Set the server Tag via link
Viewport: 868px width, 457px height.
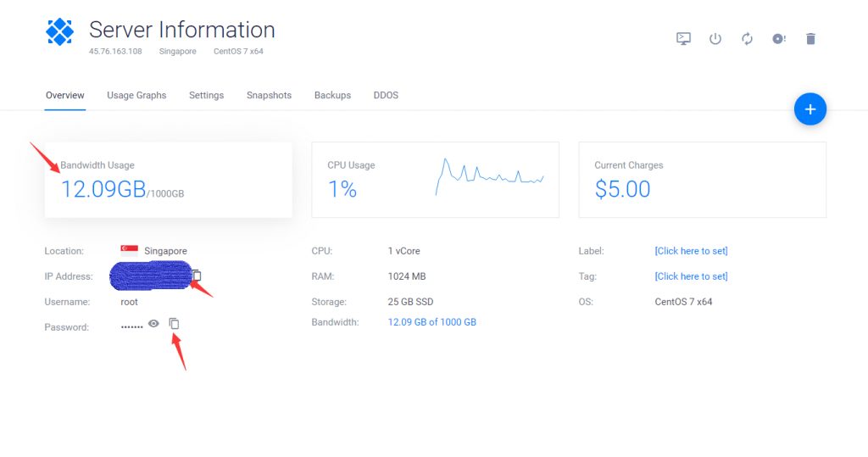[691, 276]
